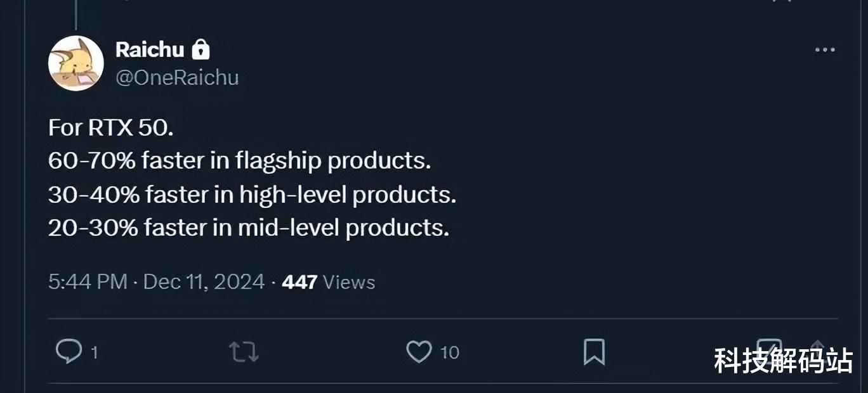The image size is (868, 393).
Task: Open Raichu's profile picture avatar
Action: tap(76, 63)
